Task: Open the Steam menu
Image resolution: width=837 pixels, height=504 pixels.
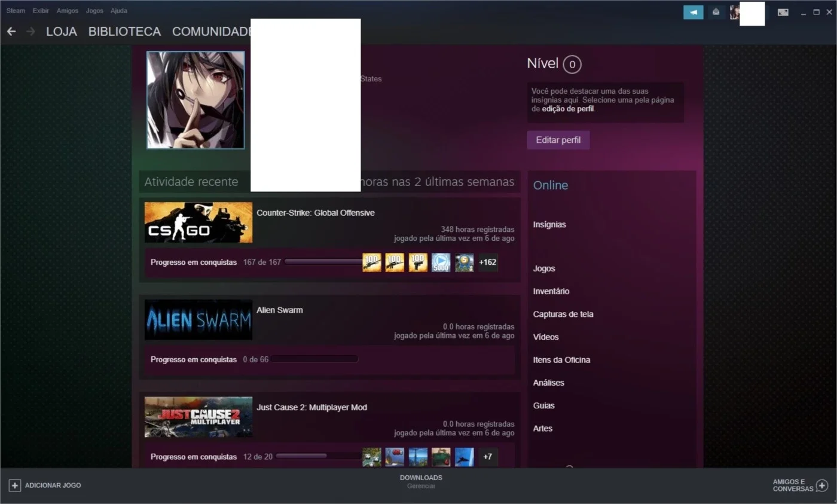Action: [x=16, y=11]
